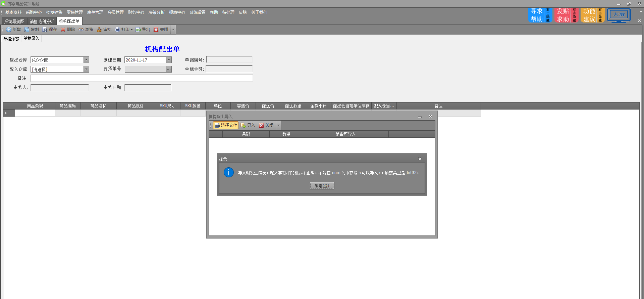Expand the 打印 dropdown arrow
Screen dimensions: 644x299
(131, 30)
